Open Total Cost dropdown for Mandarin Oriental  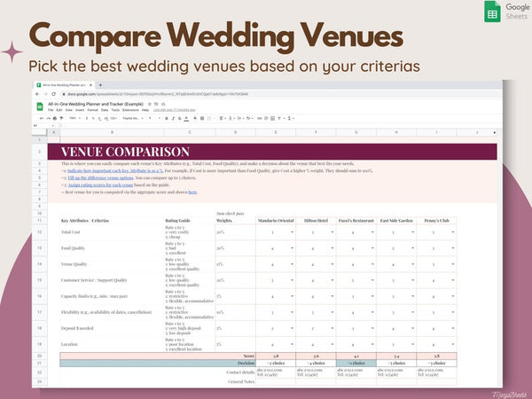[x=292, y=232]
